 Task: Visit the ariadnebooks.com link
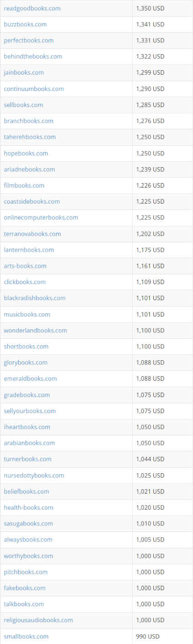(29, 169)
